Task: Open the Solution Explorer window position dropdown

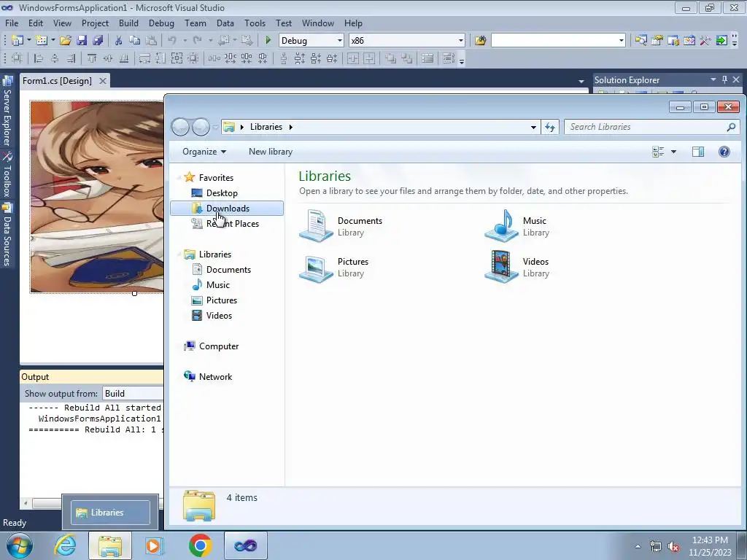Action: [713, 79]
